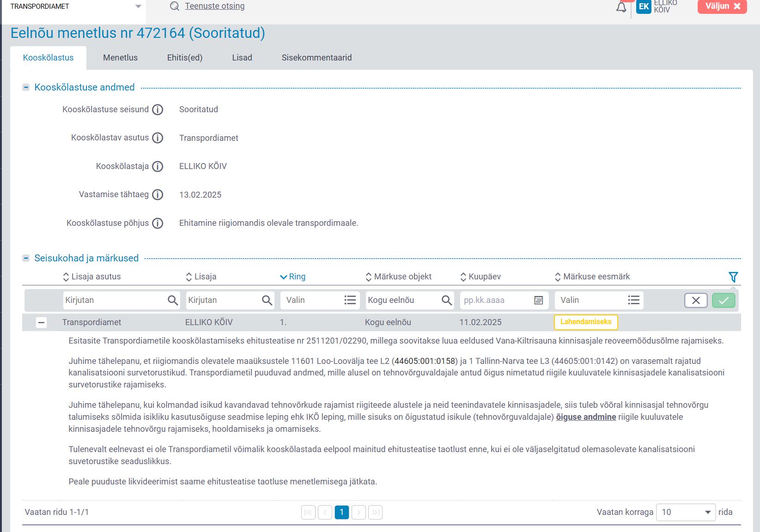Click search icon in Lisaja filter

click(267, 300)
